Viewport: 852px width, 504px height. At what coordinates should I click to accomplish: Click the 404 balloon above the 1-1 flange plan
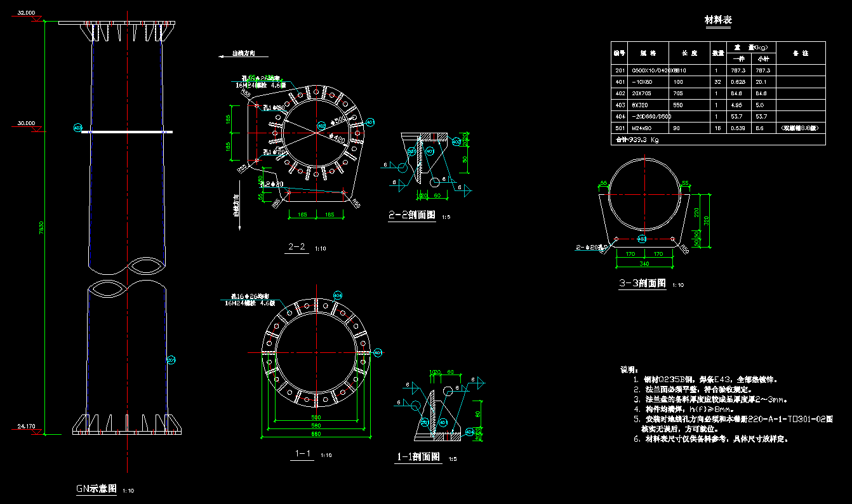pyautogui.click(x=338, y=295)
